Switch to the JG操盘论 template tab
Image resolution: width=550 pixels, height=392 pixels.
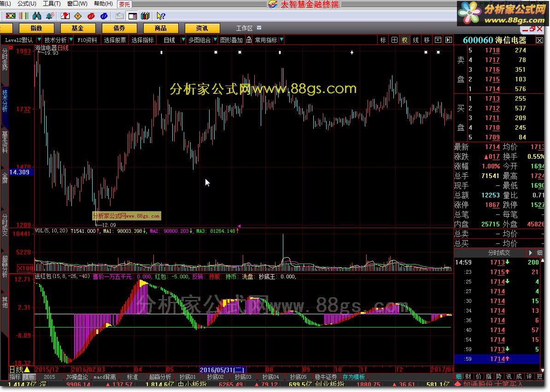77,377
